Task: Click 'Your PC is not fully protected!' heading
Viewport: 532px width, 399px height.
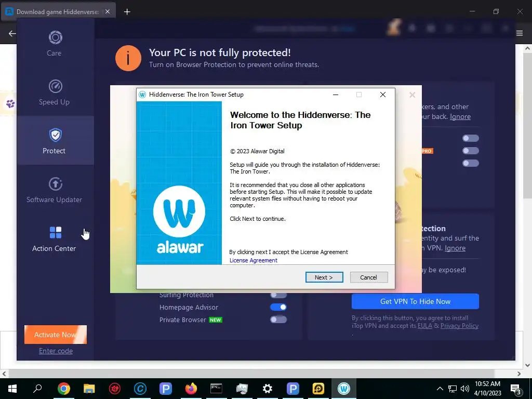Action: point(220,52)
